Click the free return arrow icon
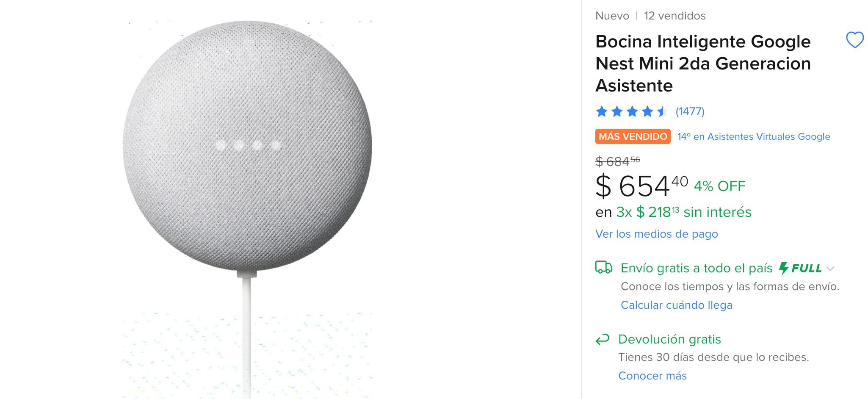The image size is (868, 399). coord(602,339)
